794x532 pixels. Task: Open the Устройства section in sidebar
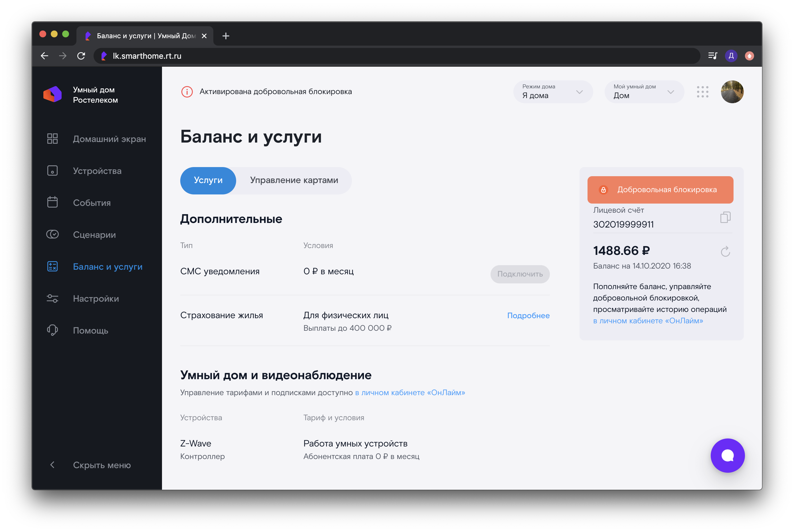pos(97,171)
